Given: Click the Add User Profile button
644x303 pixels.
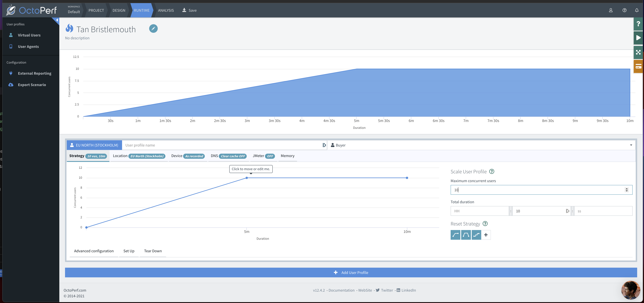Looking at the screenshot, I should (x=351, y=273).
